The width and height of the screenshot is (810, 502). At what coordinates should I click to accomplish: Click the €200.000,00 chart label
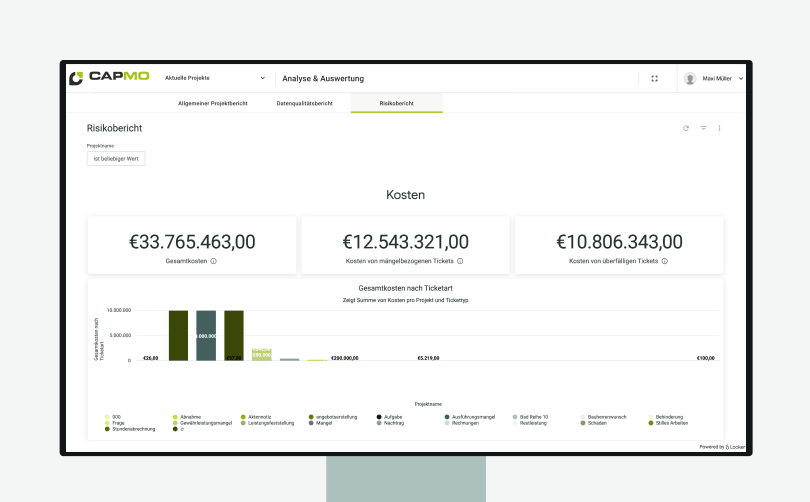pyautogui.click(x=345, y=358)
